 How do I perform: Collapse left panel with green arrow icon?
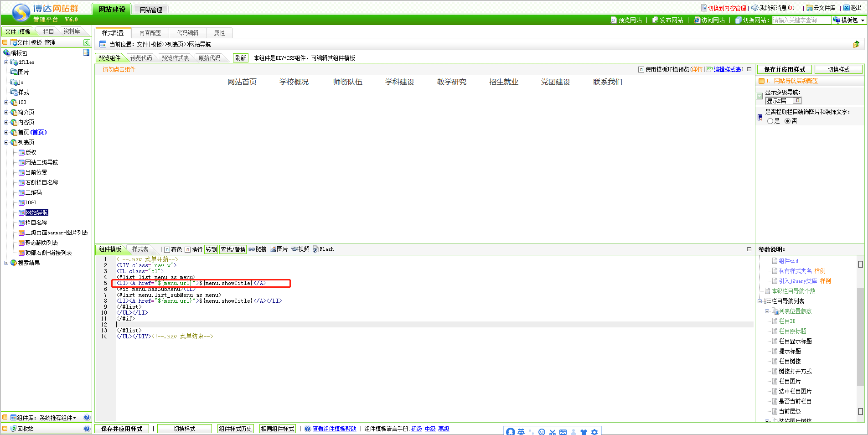click(87, 42)
